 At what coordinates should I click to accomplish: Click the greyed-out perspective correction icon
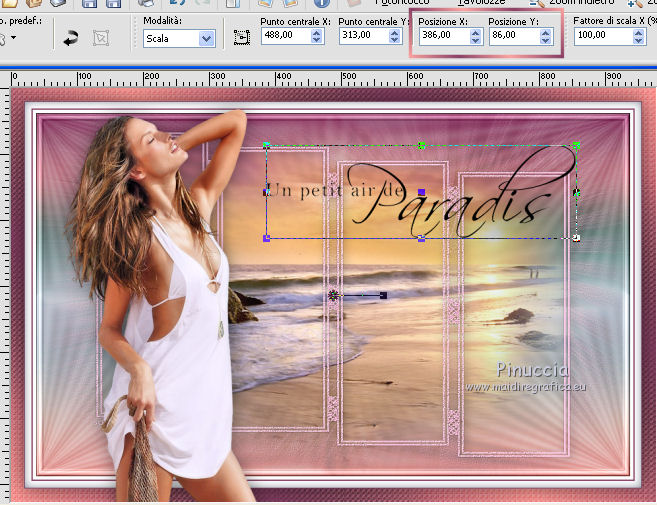pos(101,38)
